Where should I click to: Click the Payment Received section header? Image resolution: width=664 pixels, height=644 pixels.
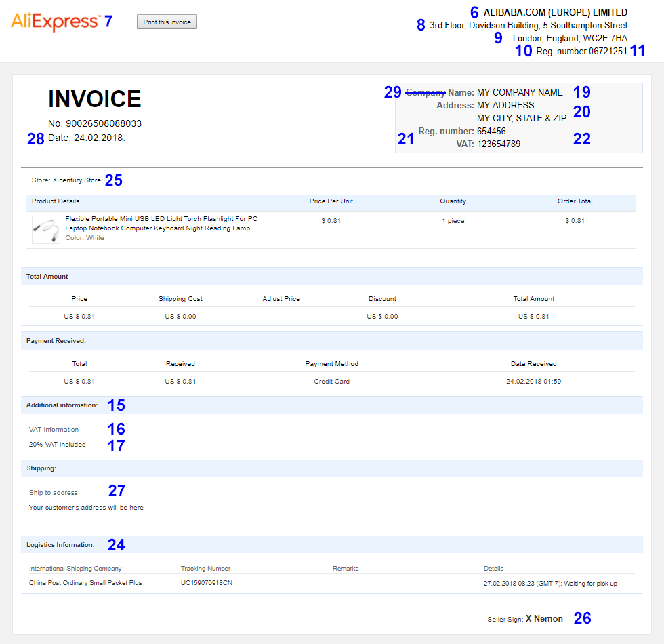click(x=332, y=340)
